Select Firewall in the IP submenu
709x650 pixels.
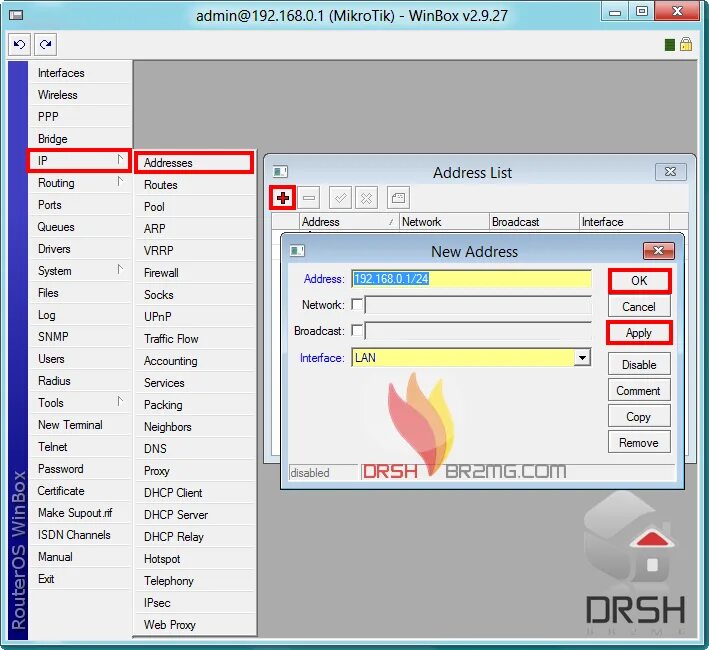(195, 273)
